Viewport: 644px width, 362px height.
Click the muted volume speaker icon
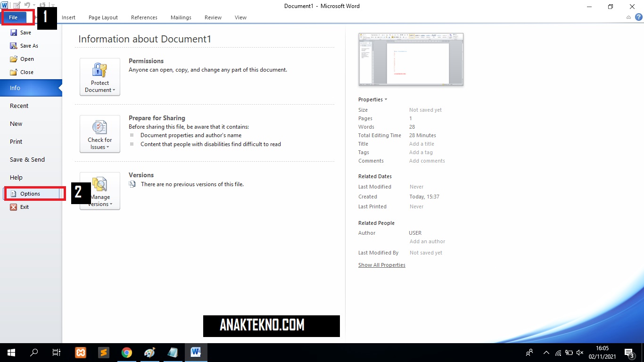[580, 353]
